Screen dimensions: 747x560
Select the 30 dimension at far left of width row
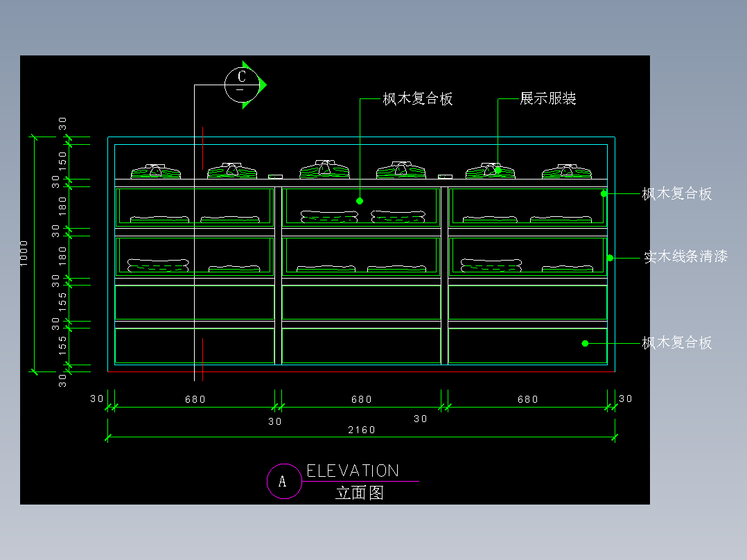[97, 399]
